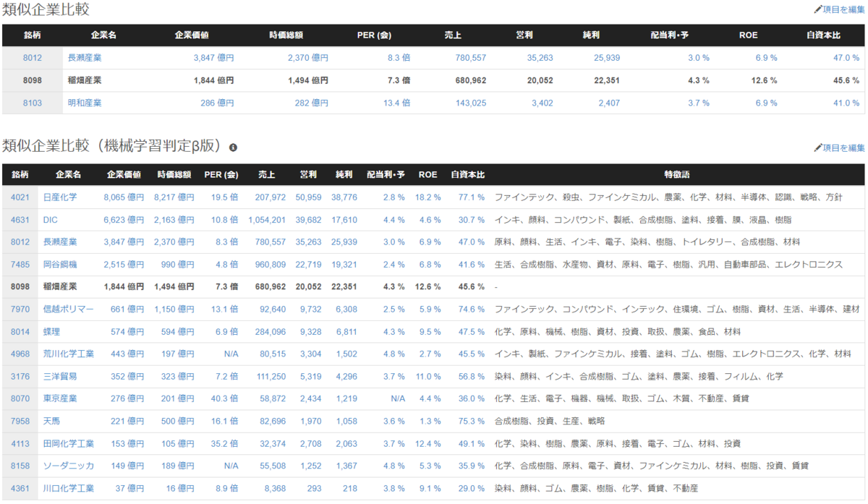Image resolution: width=868 pixels, height=504 pixels.
Task: Open stock code 7485 link
Action: point(20,264)
